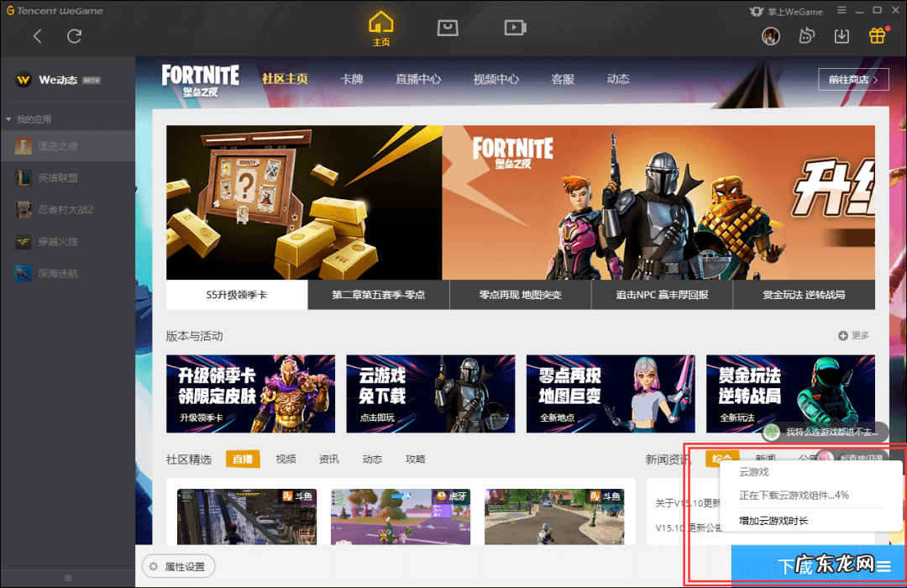Refresh the page with reload icon
The width and height of the screenshot is (907, 588).
point(74,36)
